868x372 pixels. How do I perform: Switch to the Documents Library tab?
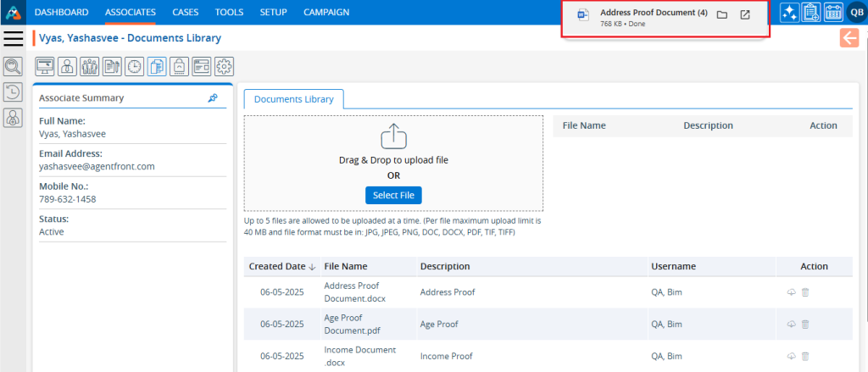(x=293, y=99)
